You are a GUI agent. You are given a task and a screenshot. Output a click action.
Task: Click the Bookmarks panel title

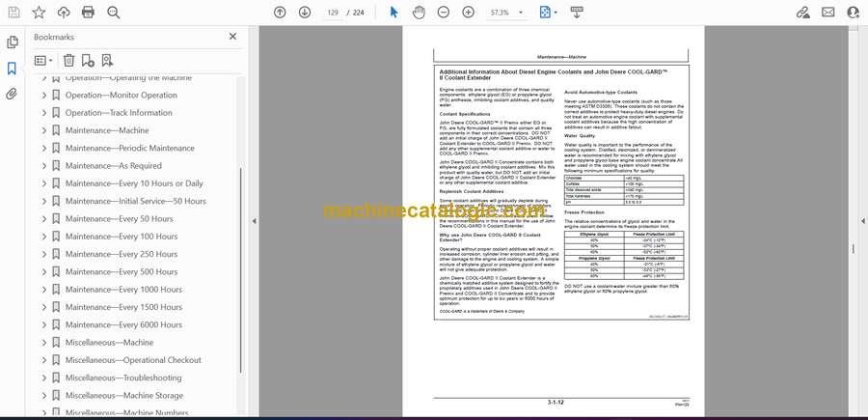pyautogui.click(x=54, y=37)
